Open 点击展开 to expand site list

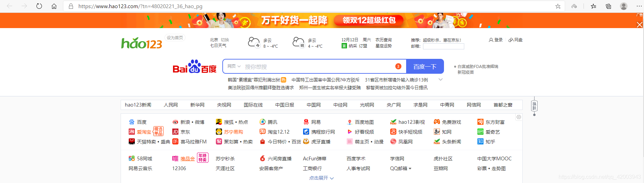(321, 178)
